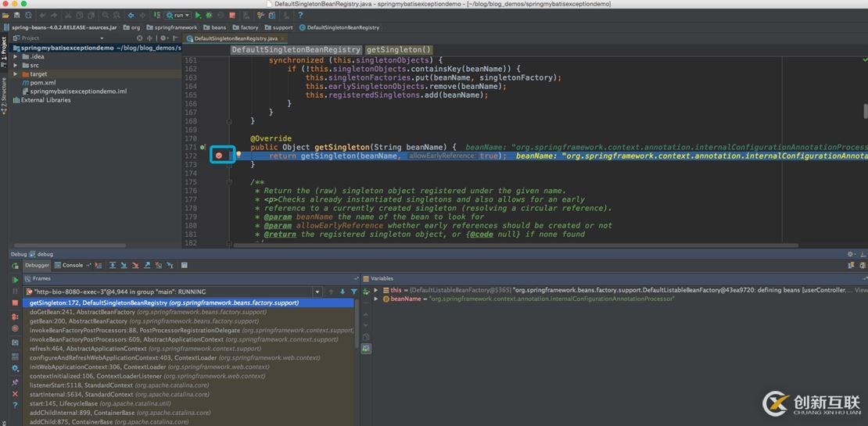
Task: Toggle the breakpoint on line 172
Action: coord(219,156)
